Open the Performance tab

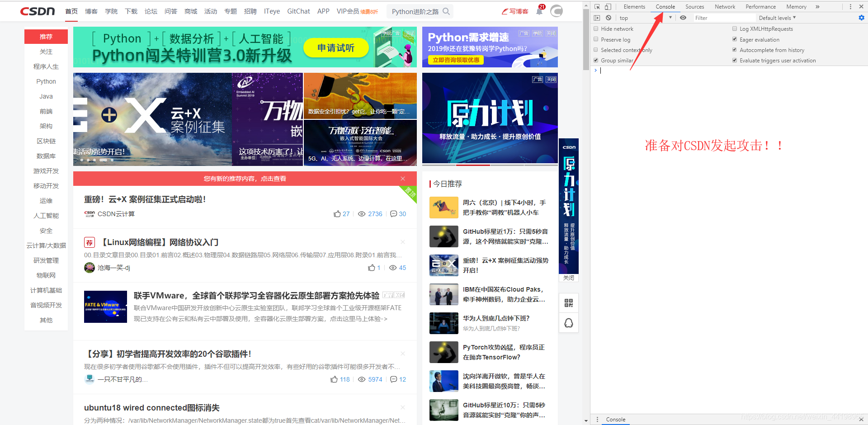tap(760, 7)
